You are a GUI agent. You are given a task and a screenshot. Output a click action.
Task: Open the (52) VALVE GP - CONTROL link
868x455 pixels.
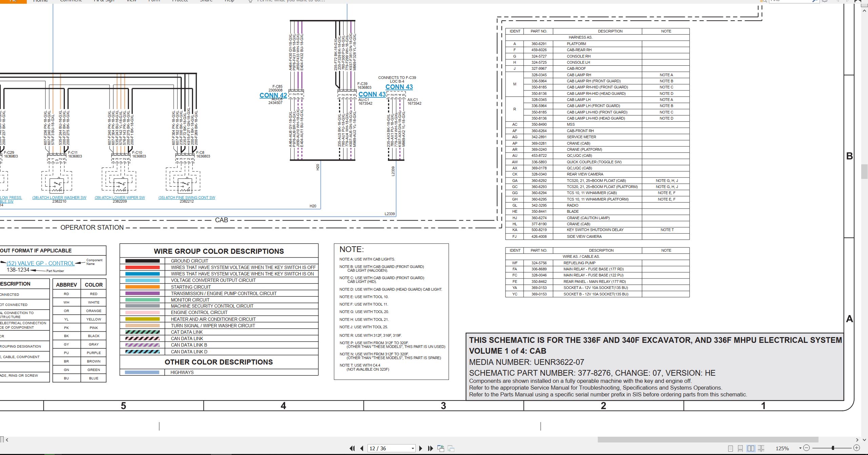point(40,263)
